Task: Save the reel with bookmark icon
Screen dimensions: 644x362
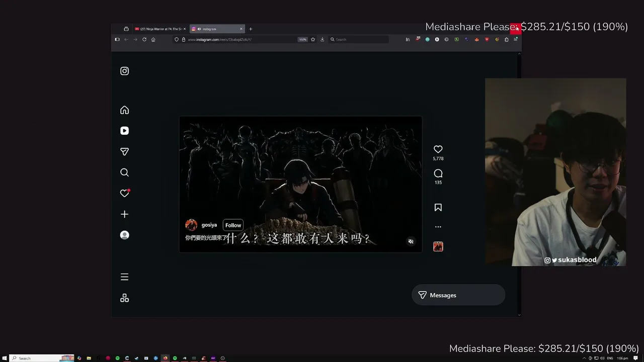Action: pyautogui.click(x=438, y=208)
